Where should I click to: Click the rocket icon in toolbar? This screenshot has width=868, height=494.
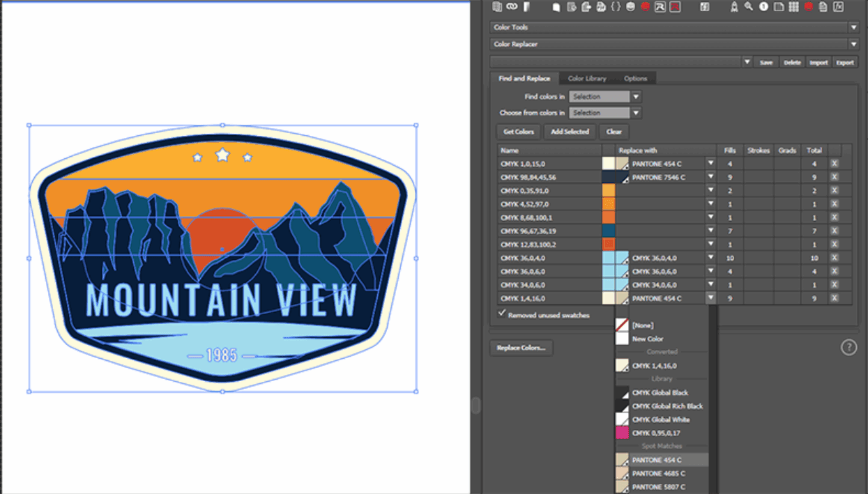tap(734, 7)
